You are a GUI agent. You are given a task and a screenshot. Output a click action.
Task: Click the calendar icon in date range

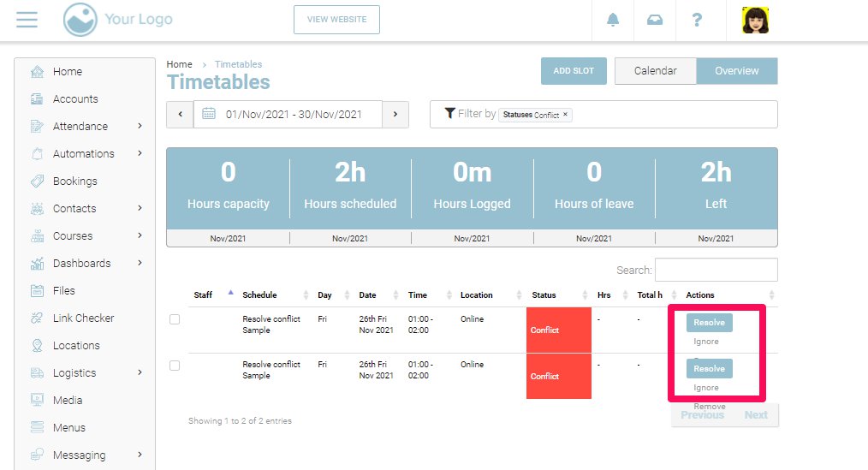click(x=209, y=114)
